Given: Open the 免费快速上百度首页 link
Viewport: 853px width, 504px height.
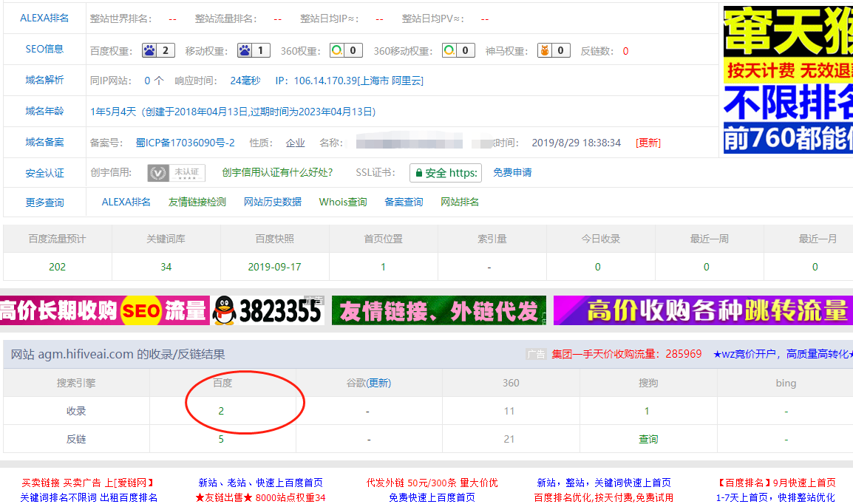Looking at the screenshot, I should coord(432,497).
